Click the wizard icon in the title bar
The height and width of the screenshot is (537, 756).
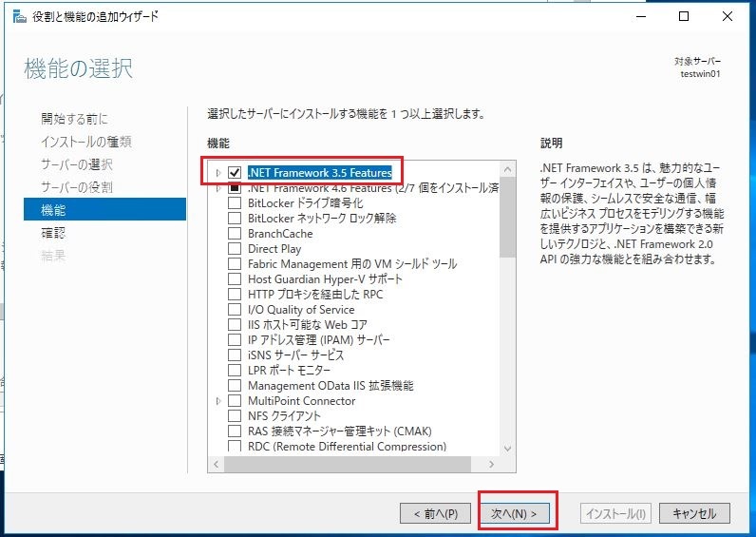coord(19,16)
